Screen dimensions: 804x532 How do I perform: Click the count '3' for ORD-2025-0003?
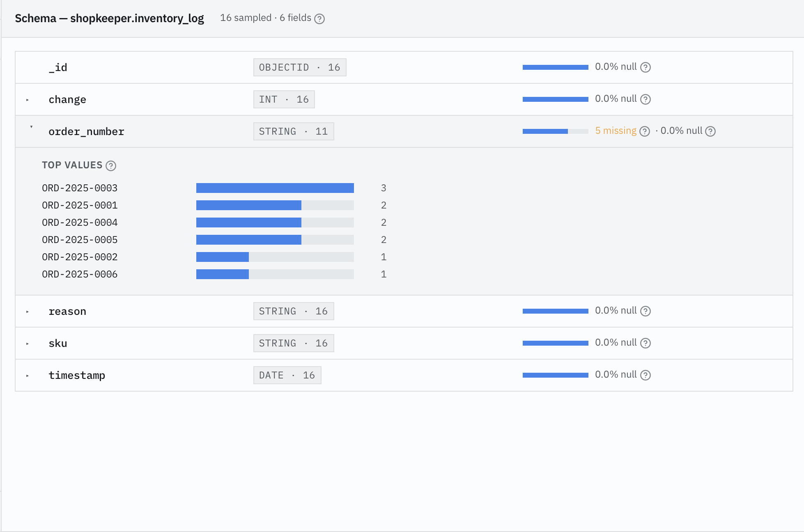(384, 188)
